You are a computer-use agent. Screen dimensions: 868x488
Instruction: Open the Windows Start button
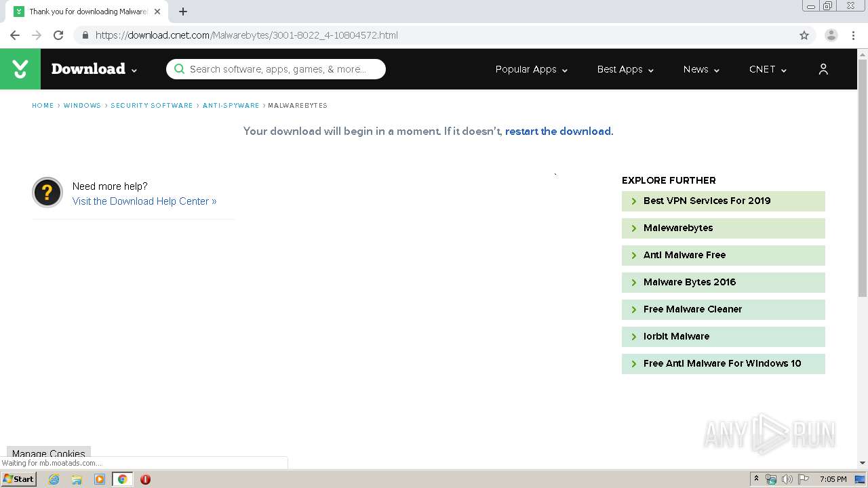[x=18, y=479]
